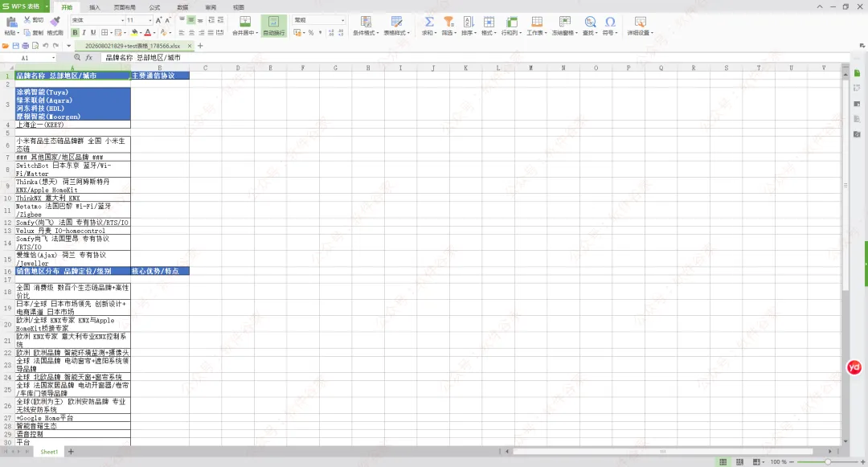Click the formula bar input field
Viewport: 868px width, 467px height.
(x=476, y=58)
